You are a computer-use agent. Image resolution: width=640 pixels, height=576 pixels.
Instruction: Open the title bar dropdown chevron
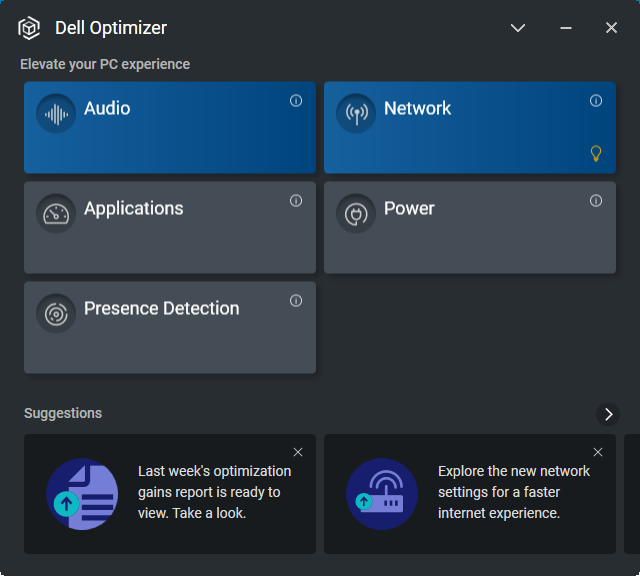tap(518, 28)
